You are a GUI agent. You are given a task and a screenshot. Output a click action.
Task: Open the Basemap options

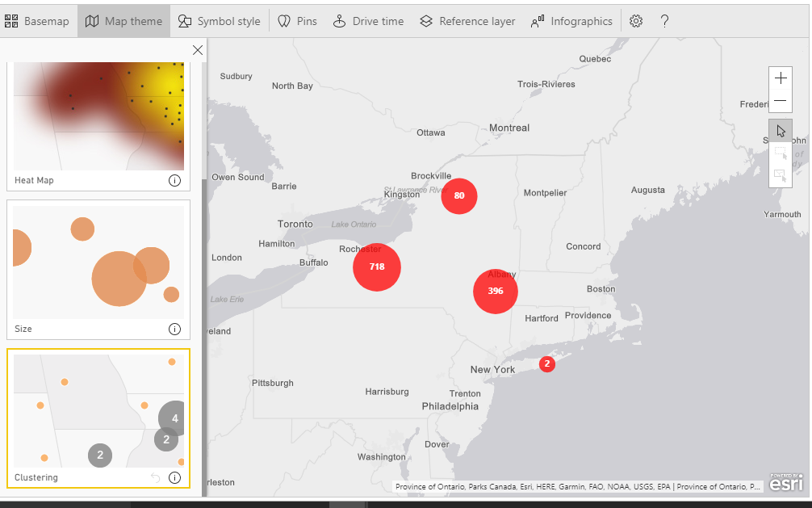36,21
